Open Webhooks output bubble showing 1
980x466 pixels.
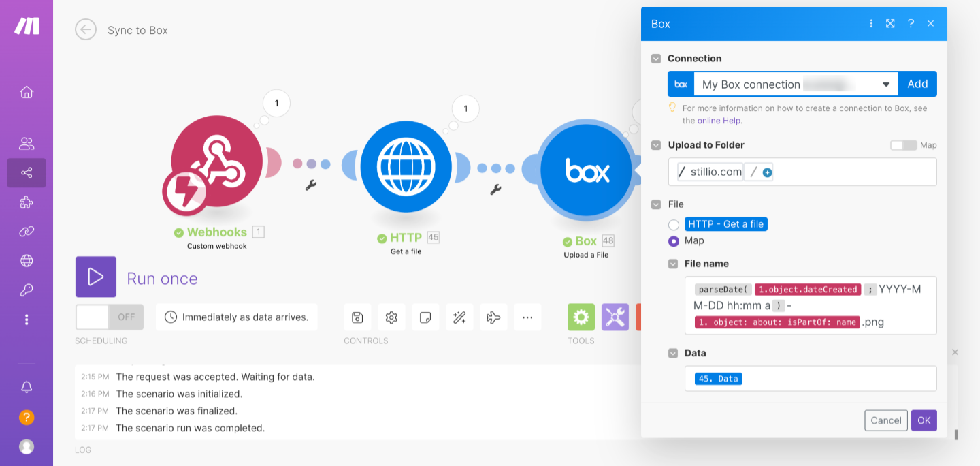pos(276,104)
